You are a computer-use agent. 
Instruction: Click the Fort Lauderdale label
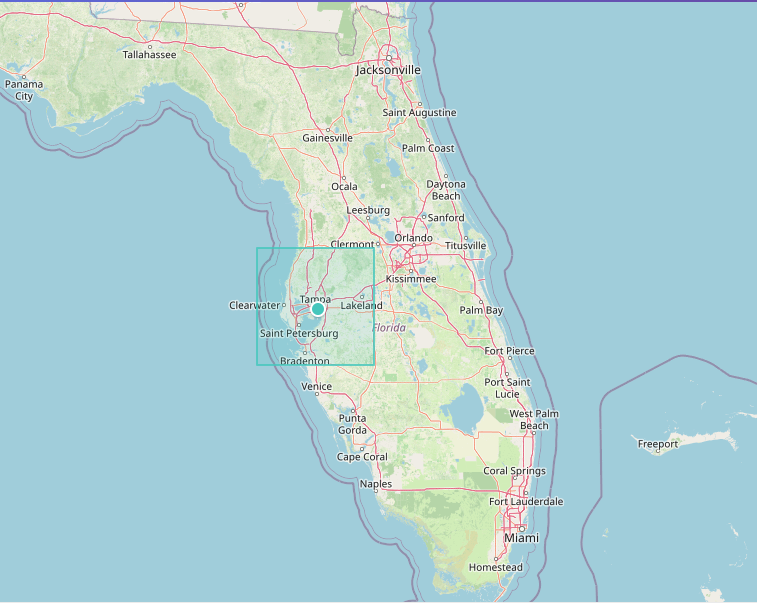coord(526,501)
